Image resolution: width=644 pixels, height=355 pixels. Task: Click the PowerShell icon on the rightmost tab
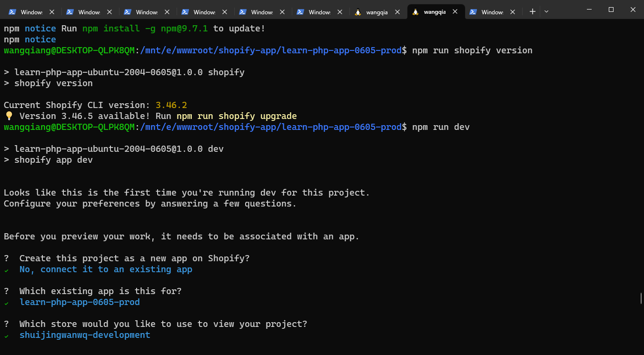pyautogui.click(x=473, y=12)
